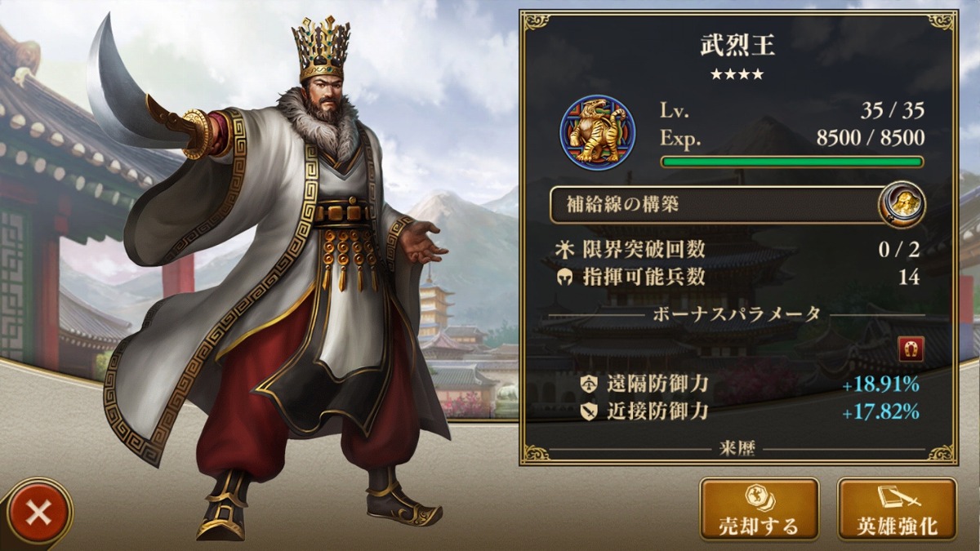Tap the golden tiger emblem icon
This screenshot has height=551, width=980.
pyautogui.click(x=598, y=132)
